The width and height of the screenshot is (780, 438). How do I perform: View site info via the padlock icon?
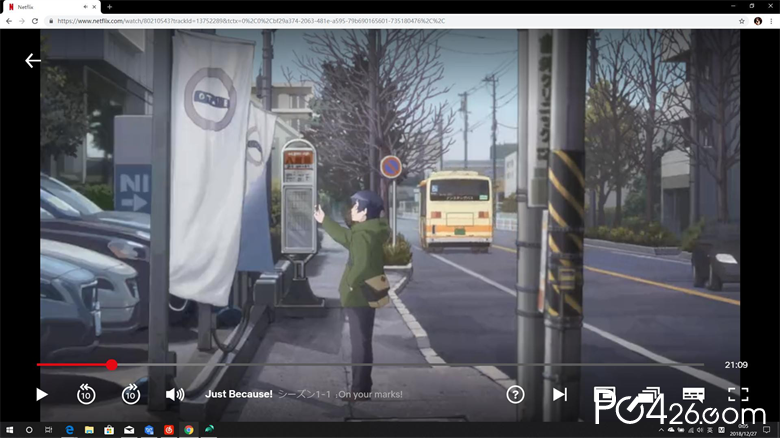tap(51, 21)
